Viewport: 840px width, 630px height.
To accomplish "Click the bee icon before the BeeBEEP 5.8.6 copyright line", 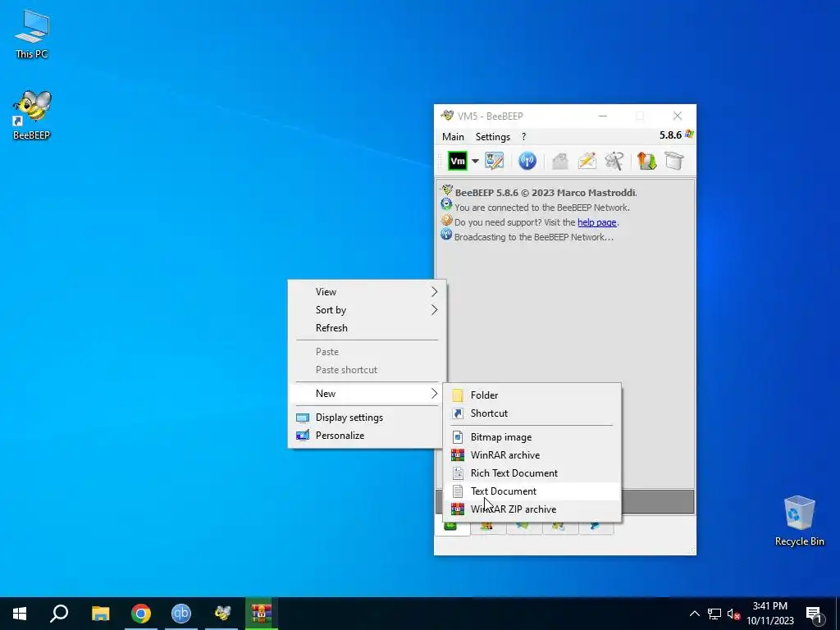I will pos(447,189).
